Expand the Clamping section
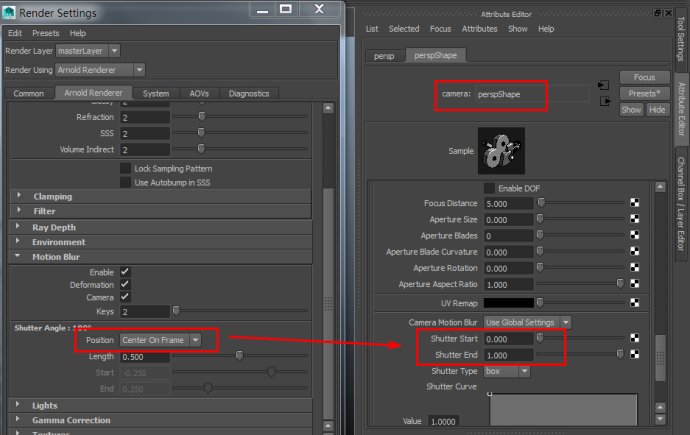690x435 pixels. [x=19, y=196]
